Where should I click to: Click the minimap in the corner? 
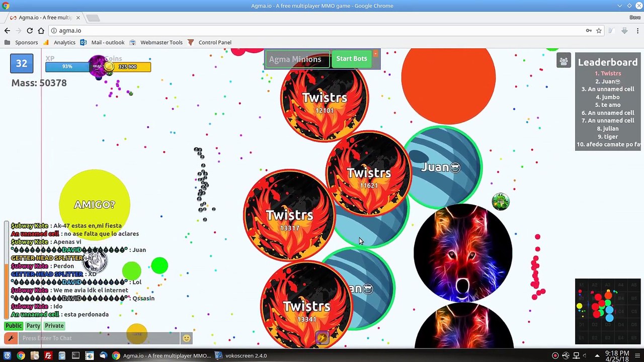(x=608, y=311)
